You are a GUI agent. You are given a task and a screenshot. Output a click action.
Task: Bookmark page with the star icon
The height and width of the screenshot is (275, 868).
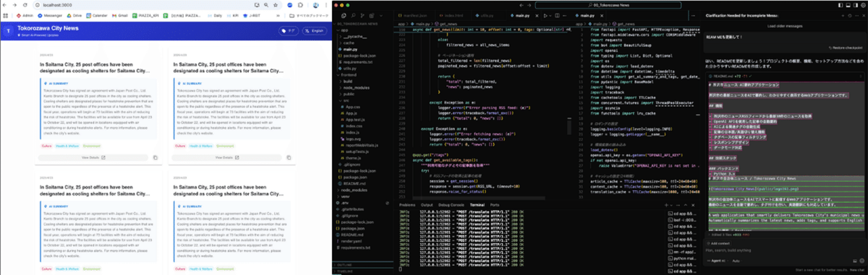coord(275,5)
